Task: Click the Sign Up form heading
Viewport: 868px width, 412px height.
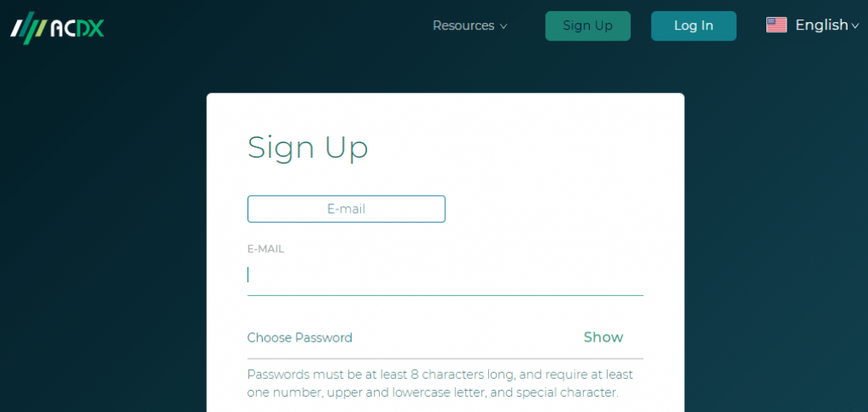Action: tap(307, 148)
